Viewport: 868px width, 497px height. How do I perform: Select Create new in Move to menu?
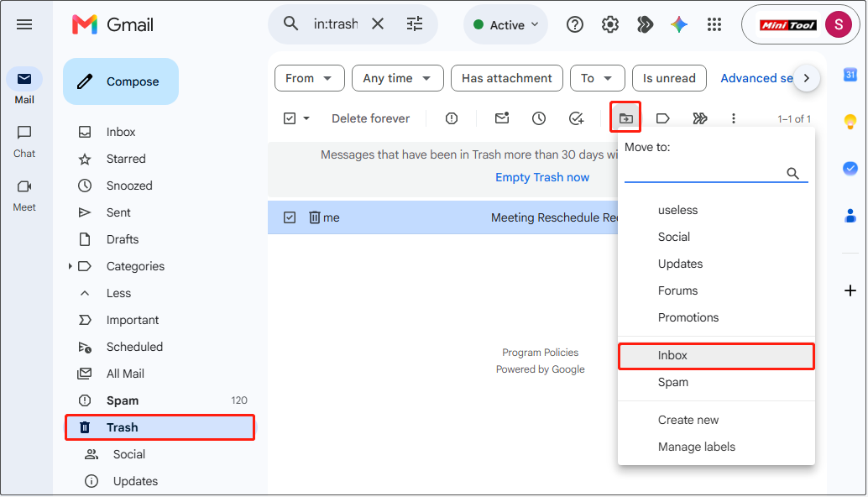pyautogui.click(x=716, y=420)
